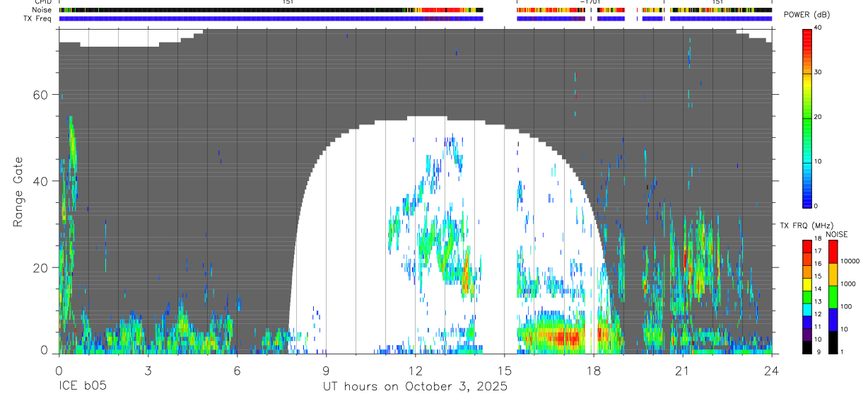Click the purple 10-11 MHz TX frequency swatch
The height and width of the screenshot is (401, 868).
point(807,334)
